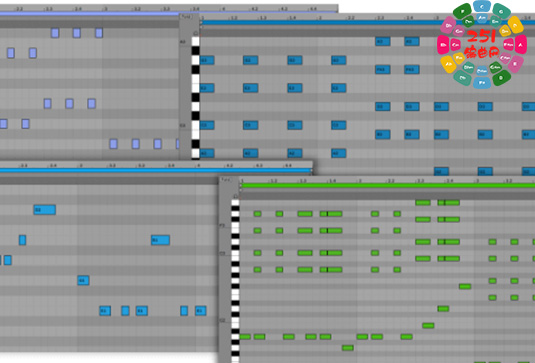This screenshot has width=535, height=363.
Task: Click the C3 piano key in blue piano roll
Action: pos(196,126)
